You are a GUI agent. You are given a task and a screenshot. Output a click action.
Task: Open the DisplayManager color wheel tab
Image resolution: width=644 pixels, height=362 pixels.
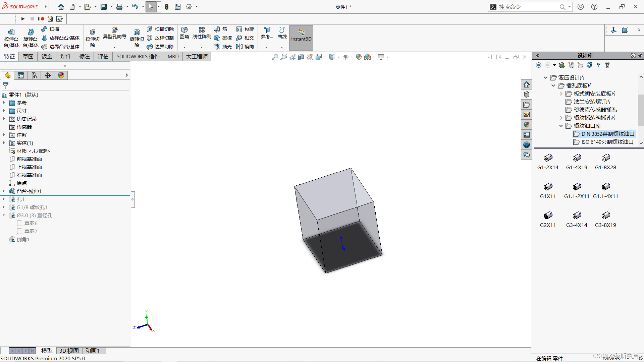click(x=61, y=75)
